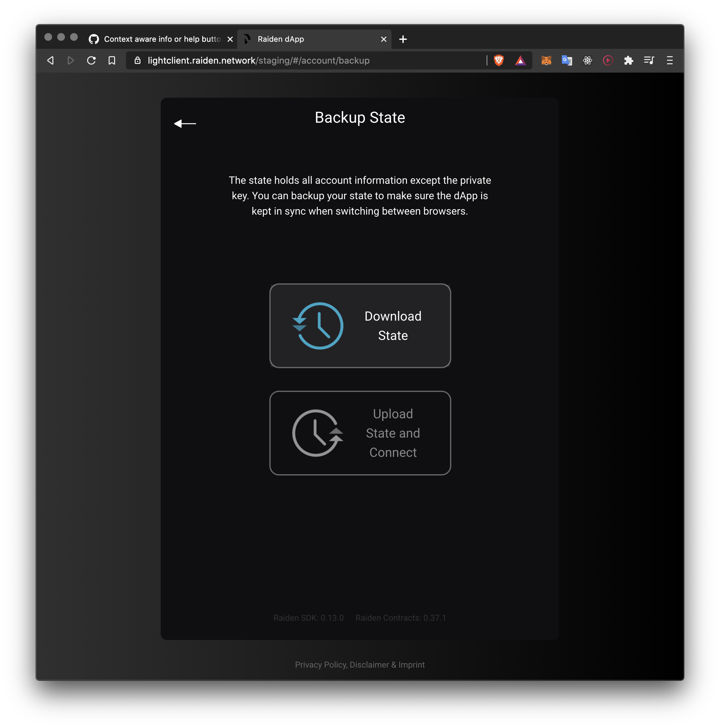Screen dimensions: 720x728
Task: Click the GitHub favicon on first tab
Action: click(x=94, y=39)
